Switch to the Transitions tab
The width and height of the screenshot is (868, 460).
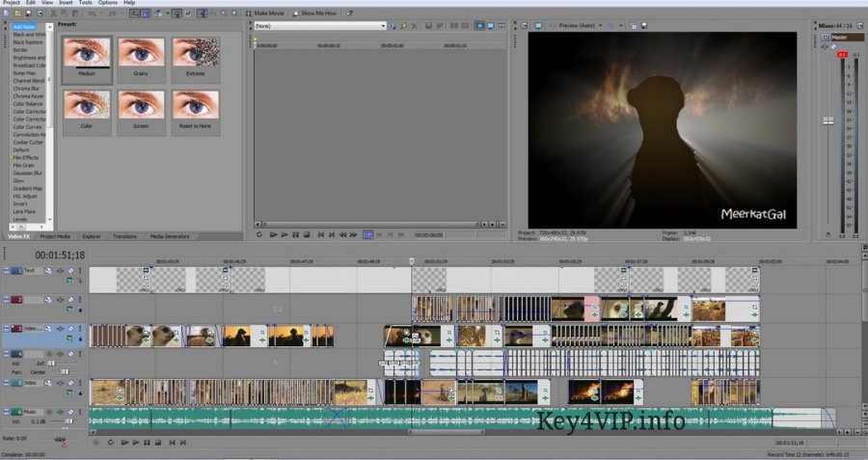[124, 236]
